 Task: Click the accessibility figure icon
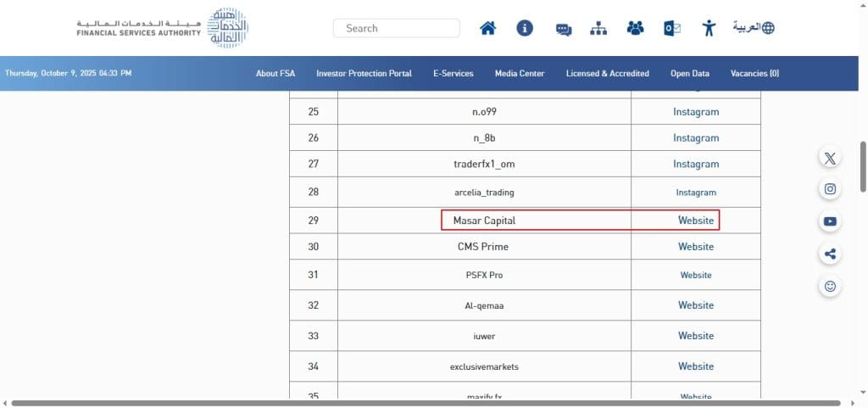(709, 28)
